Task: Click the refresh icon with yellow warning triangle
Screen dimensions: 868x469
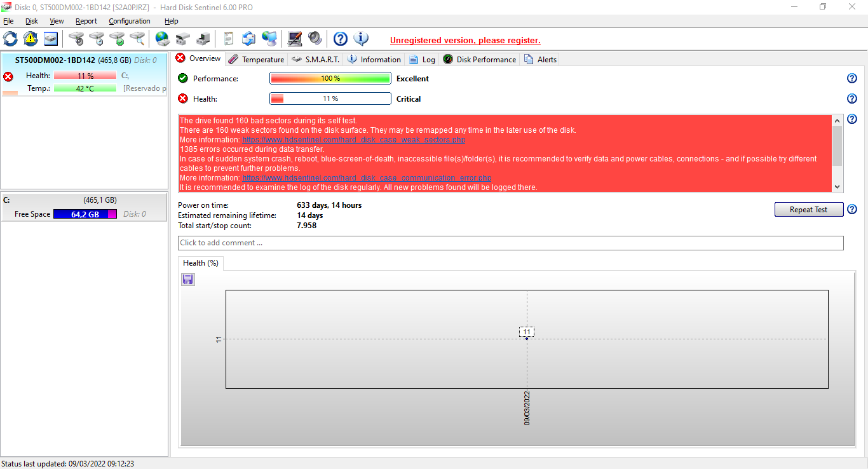Action: [31, 39]
